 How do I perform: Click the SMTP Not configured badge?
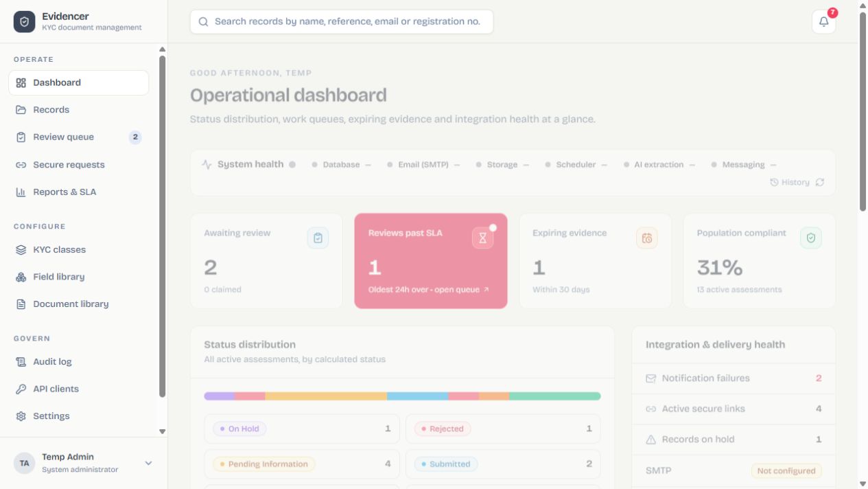[x=786, y=471]
